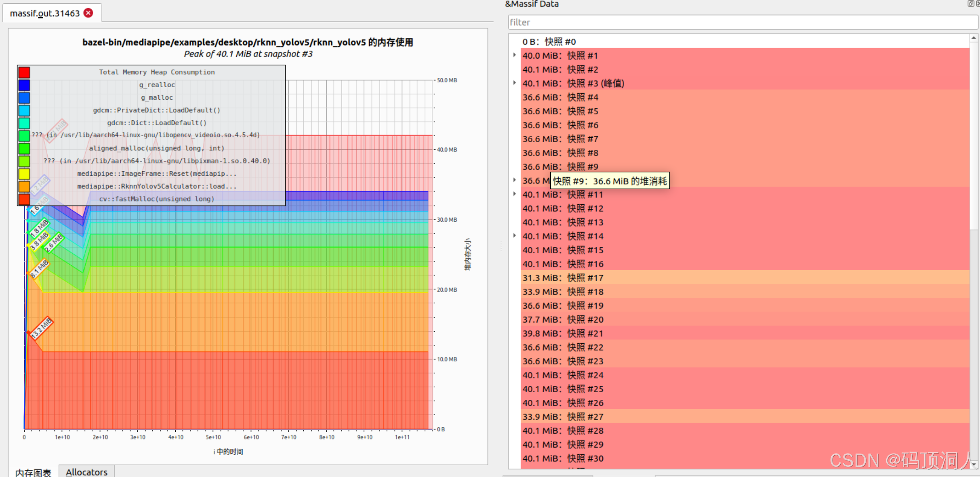Click the red Total Memory Heap Consumption swatch

pyautogui.click(x=24, y=72)
